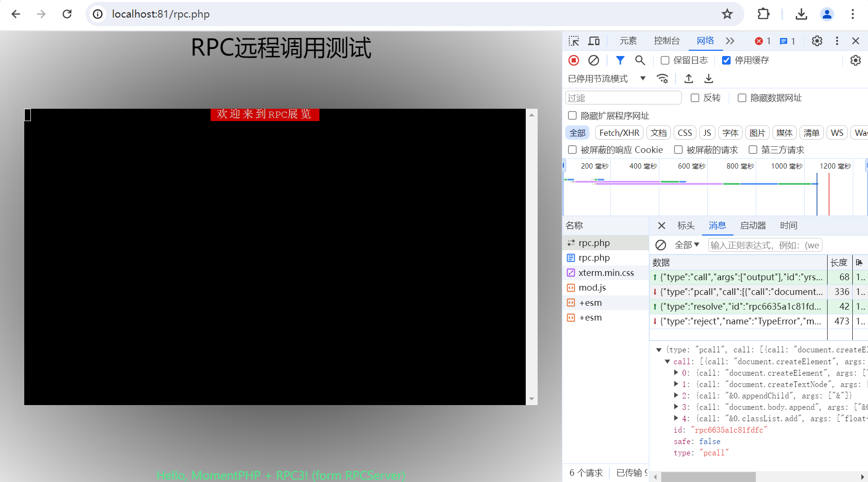Open the issues message indicator
868x482 pixels.
pyautogui.click(x=787, y=41)
